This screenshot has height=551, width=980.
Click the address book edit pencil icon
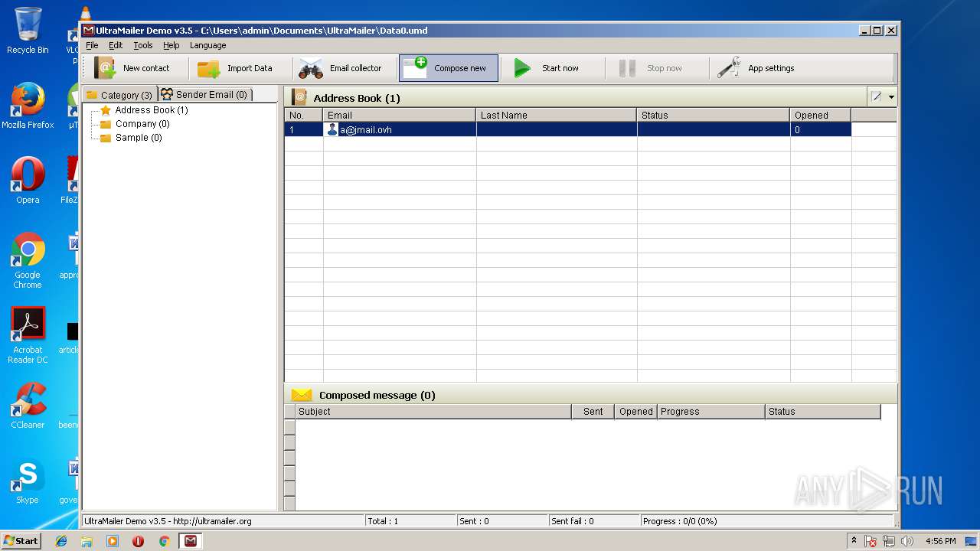click(x=877, y=96)
